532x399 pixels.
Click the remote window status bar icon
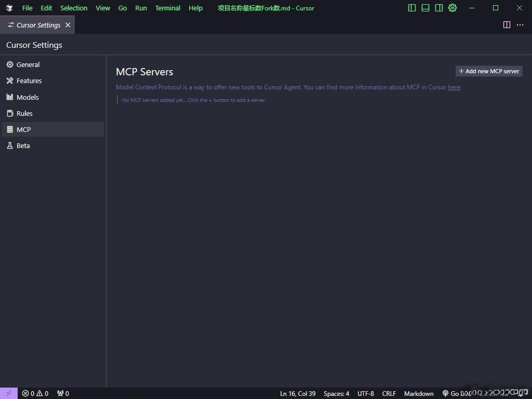(9, 393)
